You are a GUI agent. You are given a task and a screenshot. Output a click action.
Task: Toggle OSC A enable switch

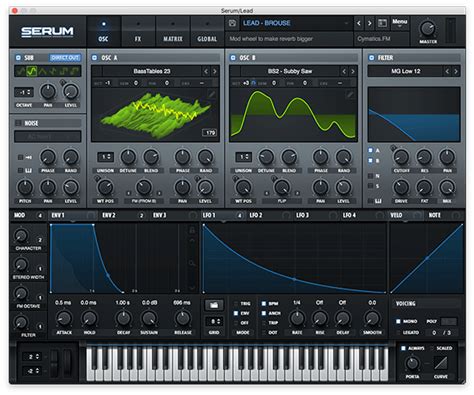94,58
